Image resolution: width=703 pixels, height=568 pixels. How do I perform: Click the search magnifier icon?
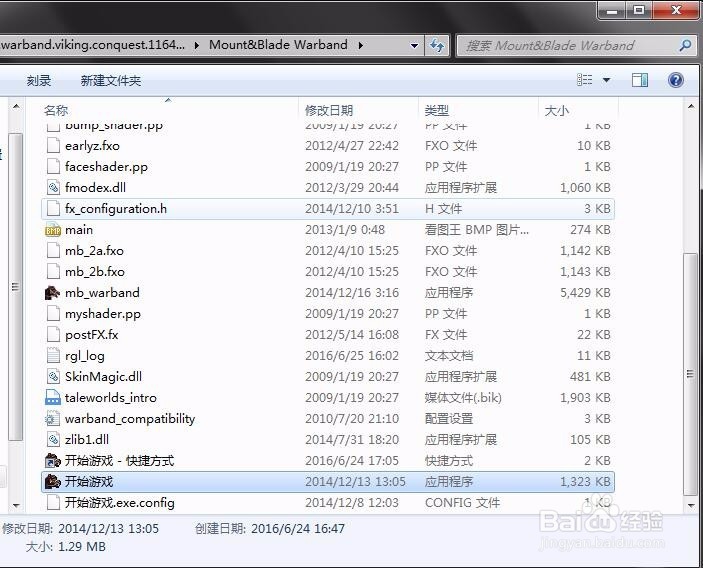(685, 45)
